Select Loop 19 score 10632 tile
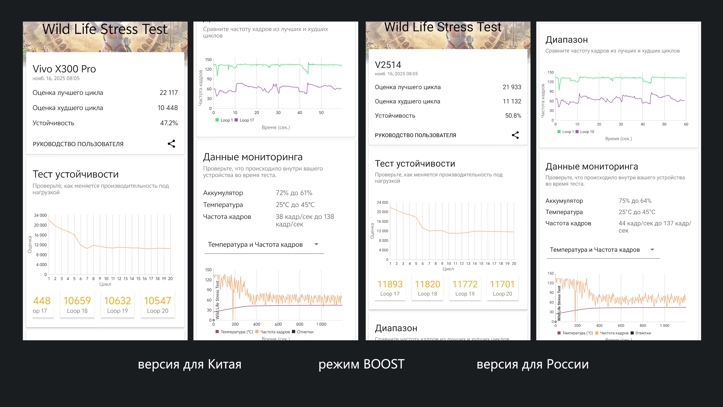The height and width of the screenshot is (407, 723). click(117, 304)
